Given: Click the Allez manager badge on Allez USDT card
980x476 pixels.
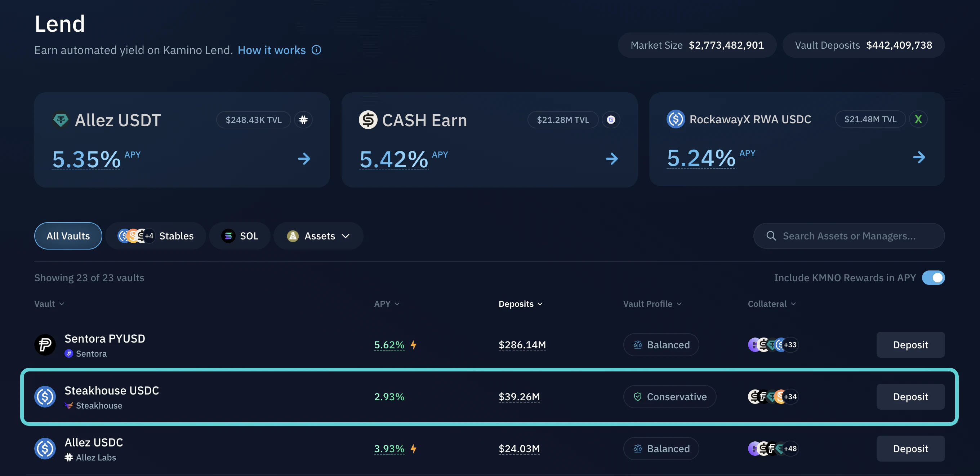Looking at the screenshot, I should 303,120.
